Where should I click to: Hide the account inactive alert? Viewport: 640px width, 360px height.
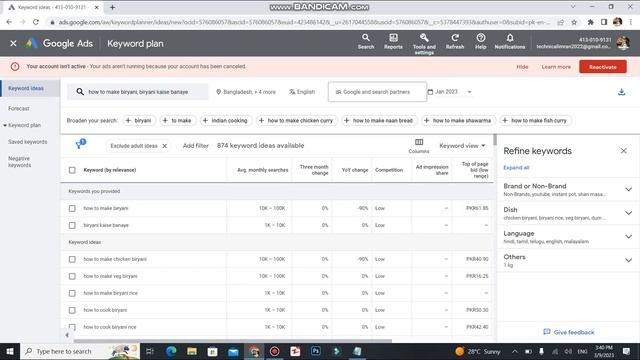coord(522,67)
